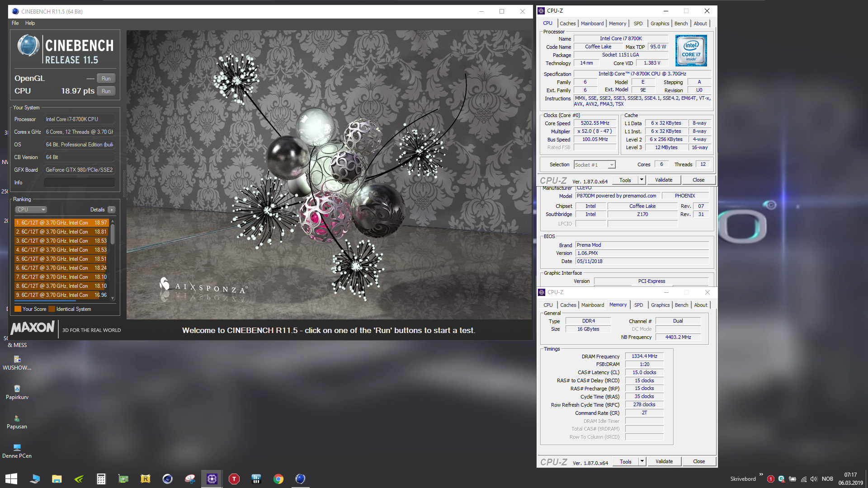
Task: Run the OpenGL benchmark in Cinebench
Action: 106,78
